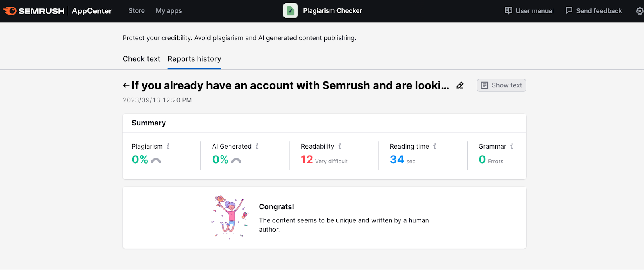Go back using the left arrow
The image size is (644, 270).
126,85
